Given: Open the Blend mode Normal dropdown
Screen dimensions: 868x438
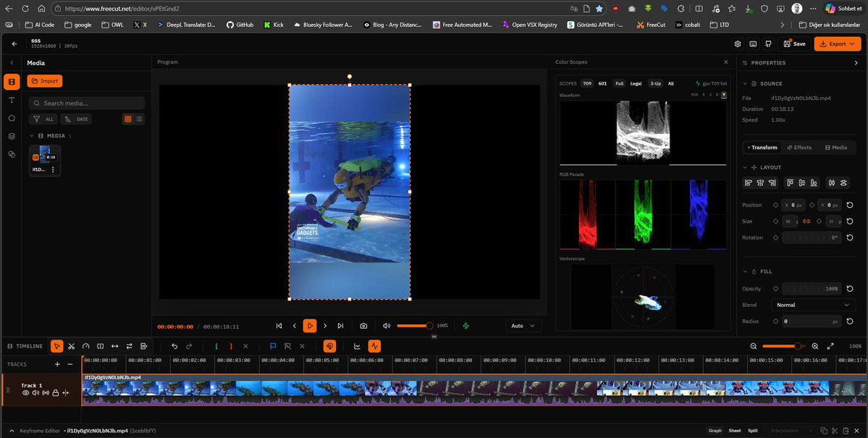Looking at the screenshot, I should pyautogui.click(x=814, y=305).
